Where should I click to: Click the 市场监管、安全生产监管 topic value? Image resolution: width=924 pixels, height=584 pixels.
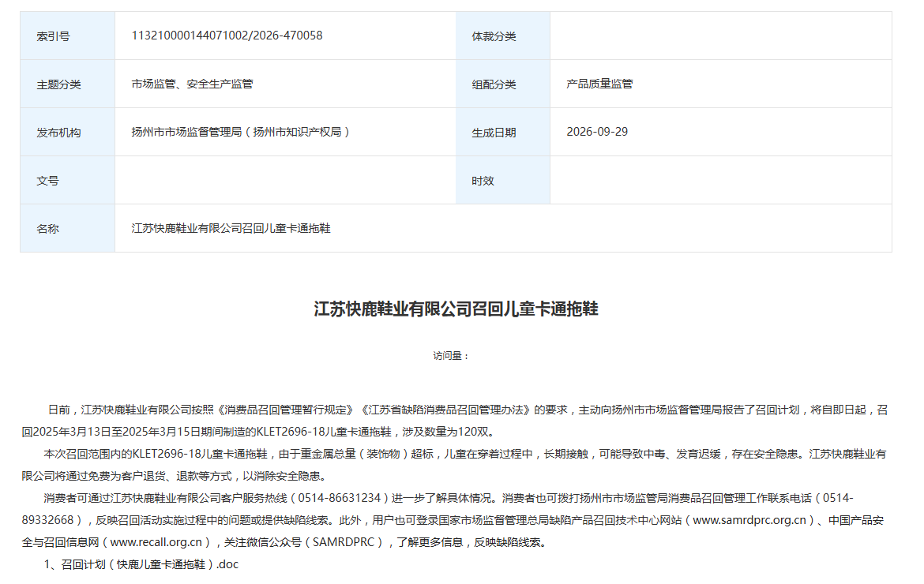(x=192, y=84)
